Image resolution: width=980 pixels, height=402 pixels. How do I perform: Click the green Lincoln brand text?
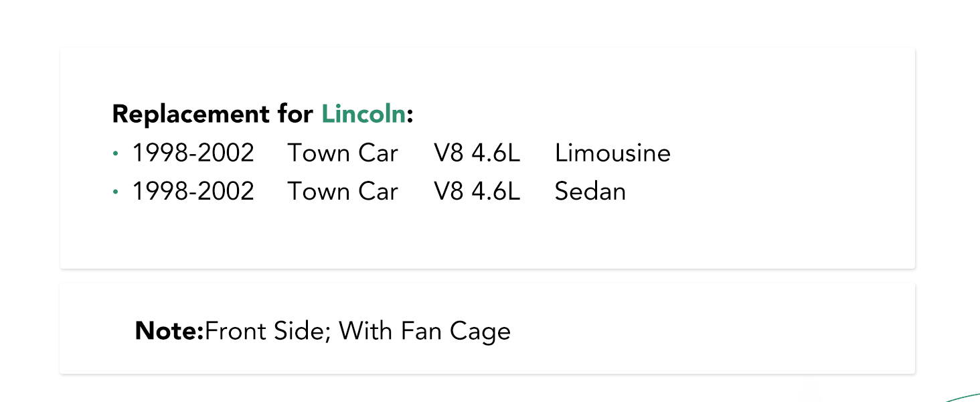point(363,115)
